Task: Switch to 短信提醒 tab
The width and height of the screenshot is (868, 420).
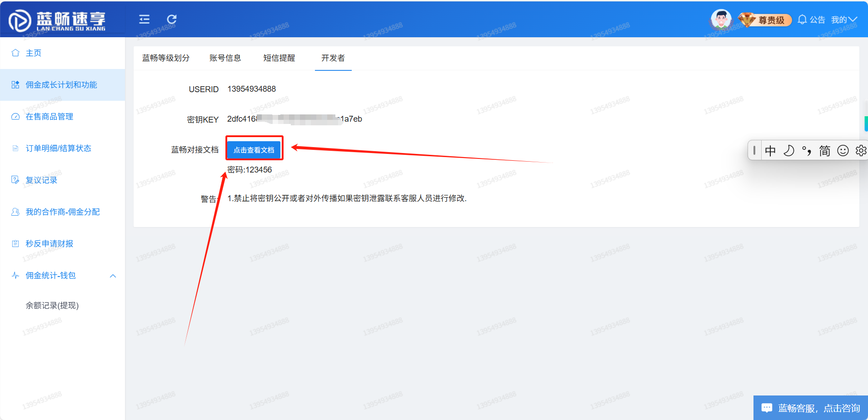Action: coord(279,58)
